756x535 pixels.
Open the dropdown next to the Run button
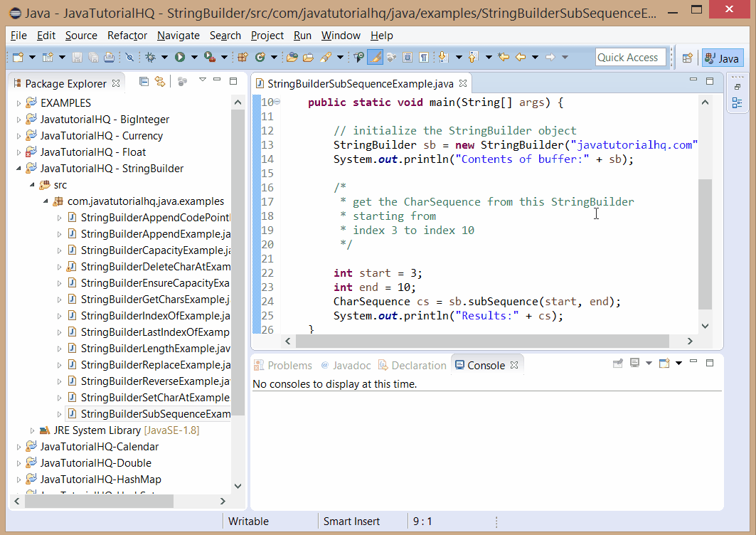tap(193, 55)
